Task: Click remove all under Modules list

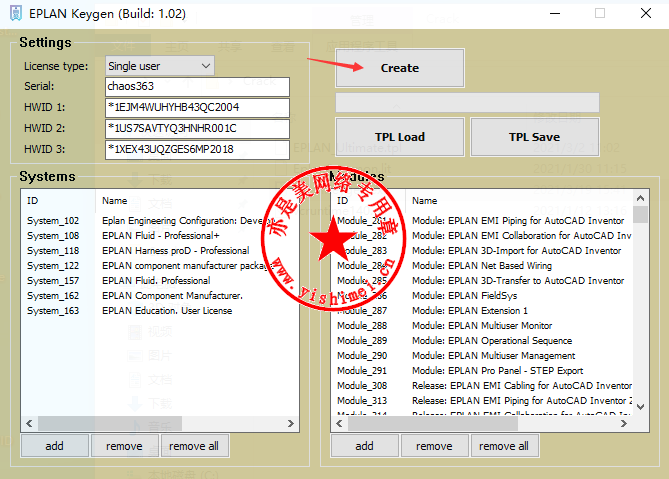Action: click(x=504, y=446)
